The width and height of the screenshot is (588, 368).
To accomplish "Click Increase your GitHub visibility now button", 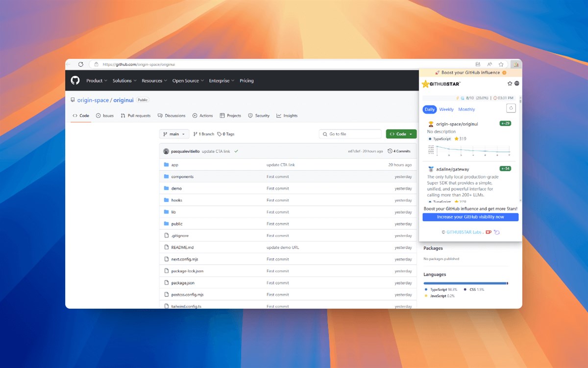I will click(x=470, y=217).
